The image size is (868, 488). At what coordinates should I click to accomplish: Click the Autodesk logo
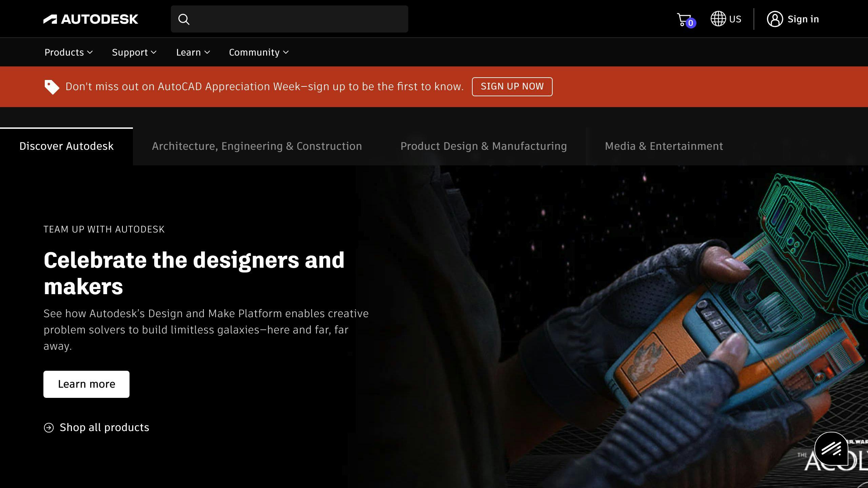tap(91, 19)
